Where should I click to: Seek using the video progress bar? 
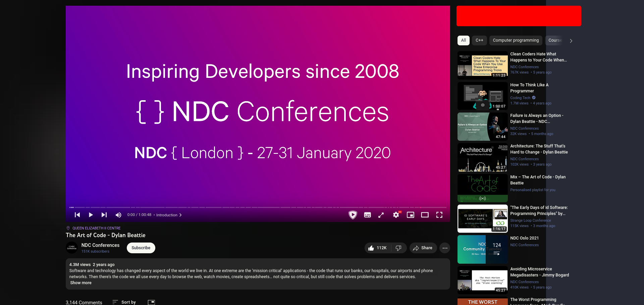(258, 207)
